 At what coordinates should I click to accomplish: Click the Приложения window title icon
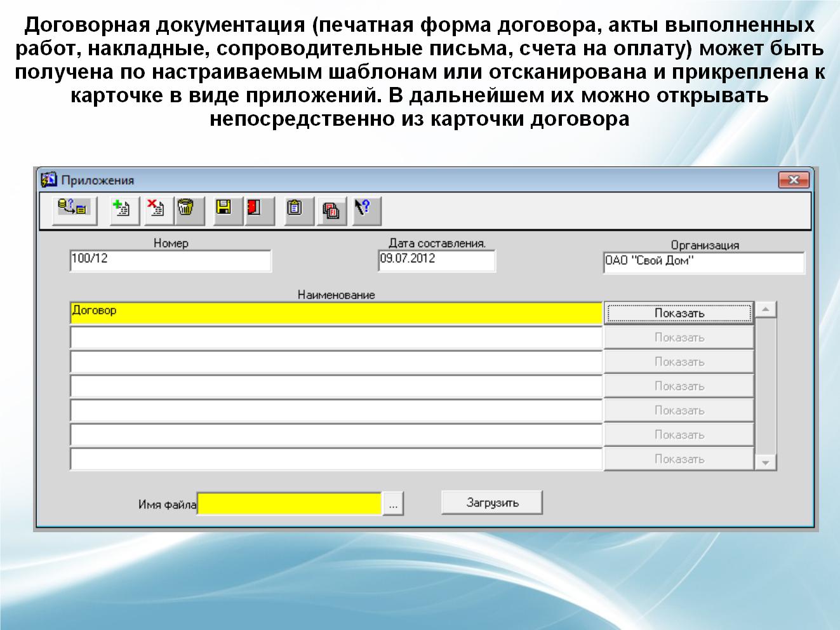50,180
